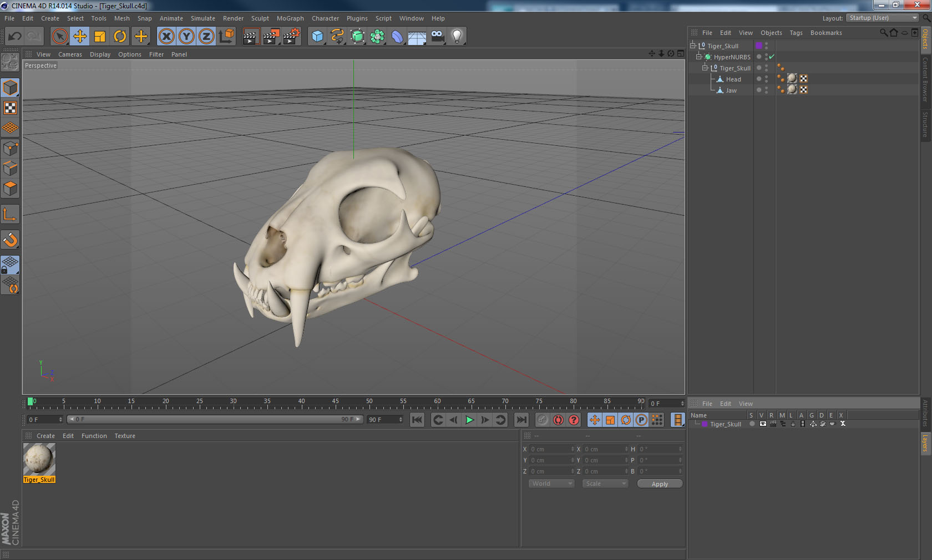Add Light object icon
The image size is (932, 560).
(x=457, y=37)
